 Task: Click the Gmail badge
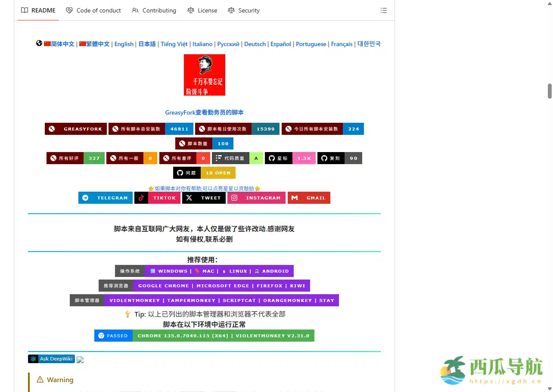[309, 198]
